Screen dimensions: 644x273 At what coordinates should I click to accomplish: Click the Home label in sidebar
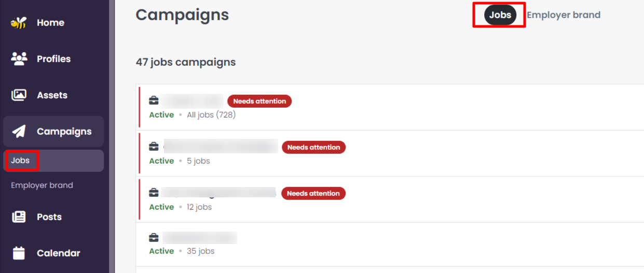(x=50, y=23)
